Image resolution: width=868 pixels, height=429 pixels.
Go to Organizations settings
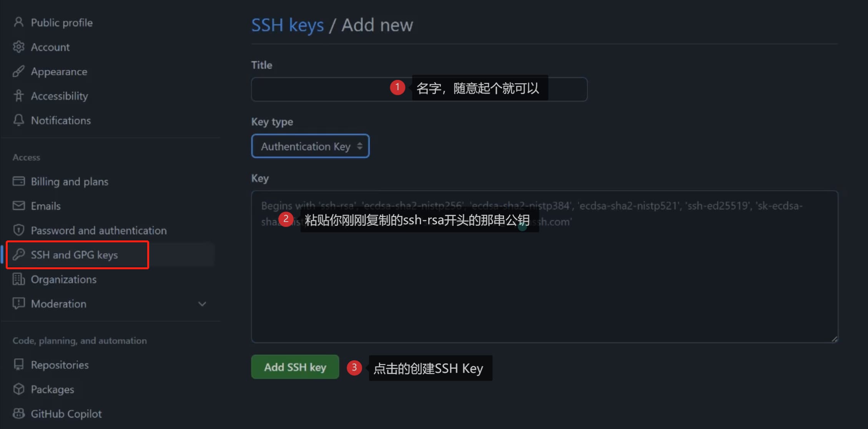63,279
